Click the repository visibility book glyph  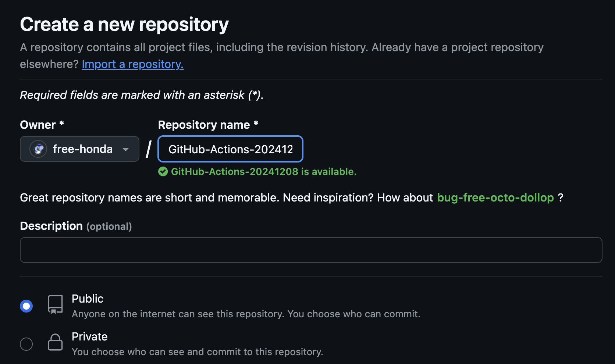[55, 304]
